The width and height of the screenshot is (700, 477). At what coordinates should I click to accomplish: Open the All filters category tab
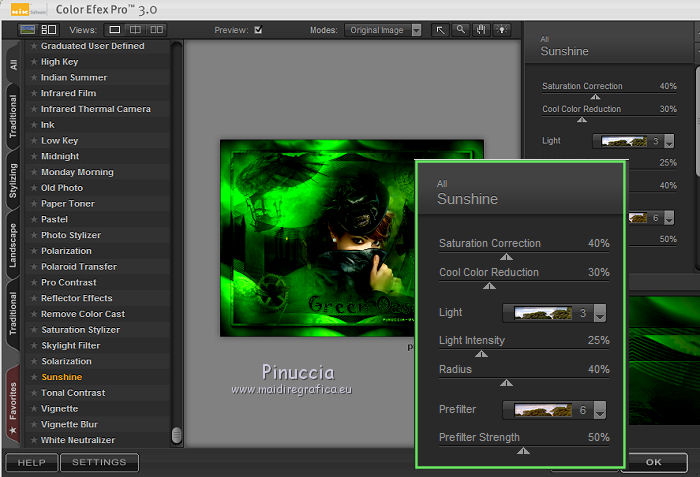pyautogui.click(x=13, y=63)
